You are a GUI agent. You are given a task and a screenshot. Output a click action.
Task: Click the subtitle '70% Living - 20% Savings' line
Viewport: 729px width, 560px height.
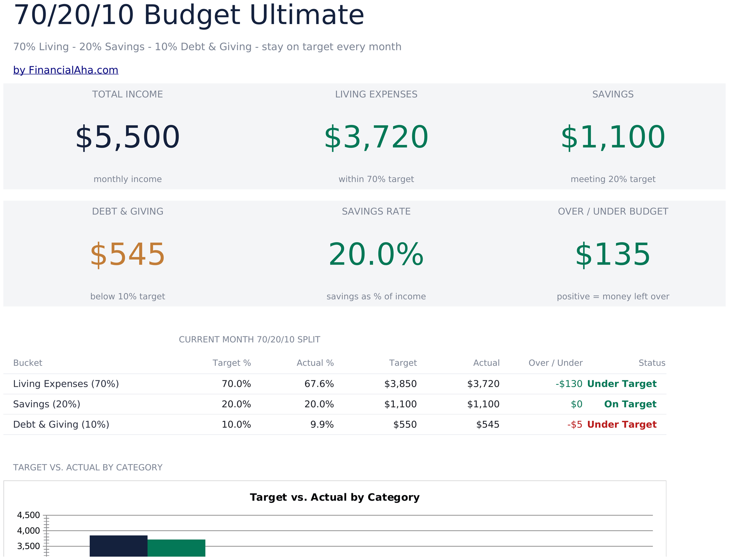[x=207, y=47]
